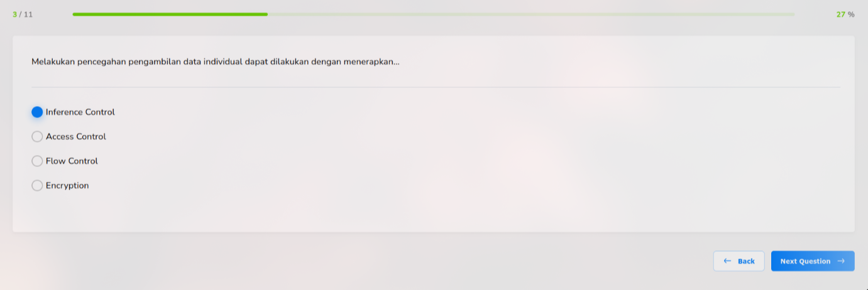
Task: Click the "Inference Control" answer label
Action: tap(80, 112)
